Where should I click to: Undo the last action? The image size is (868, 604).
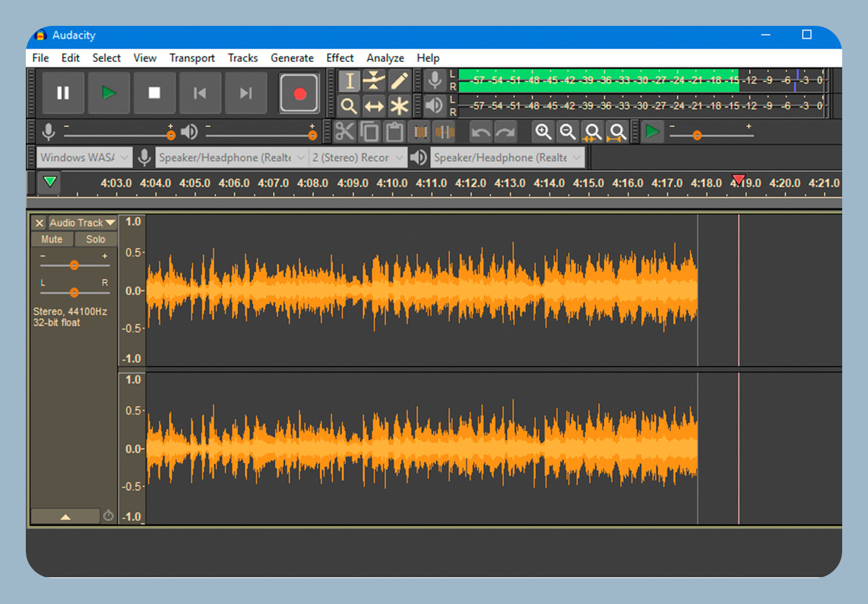click(481, 131)
